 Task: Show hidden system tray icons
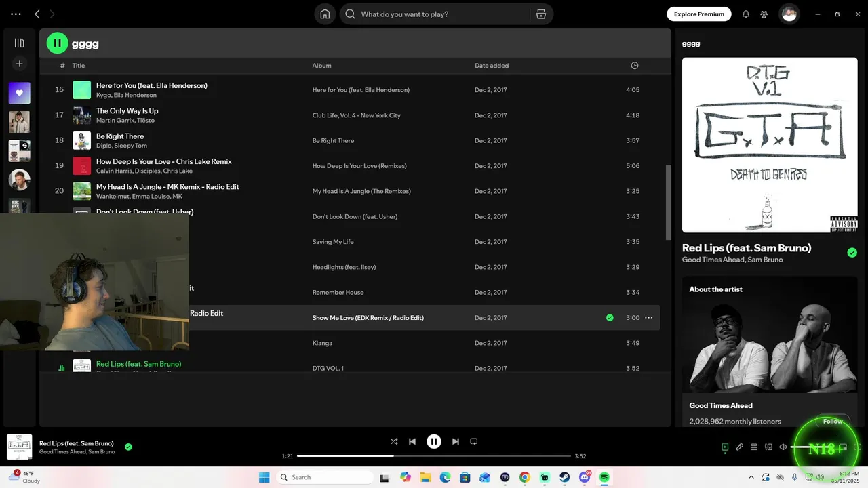coord(751,477)
